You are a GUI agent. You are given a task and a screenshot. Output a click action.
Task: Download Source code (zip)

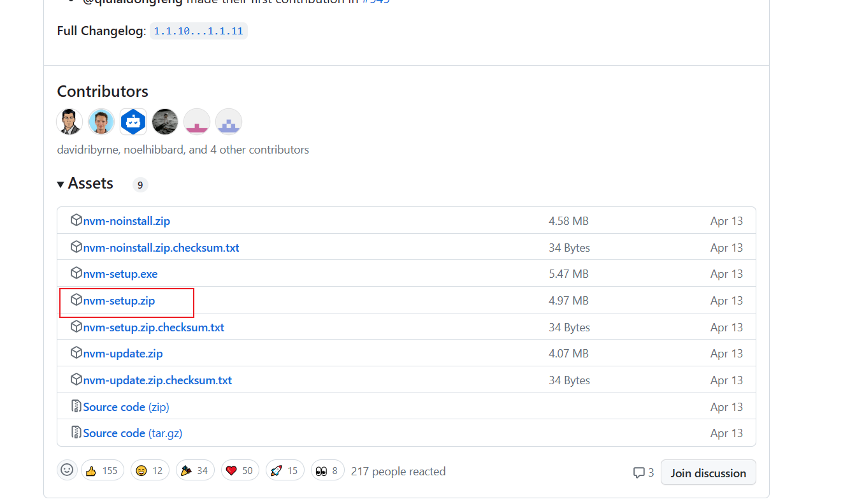pyautogui.click(x=126, y=407)
